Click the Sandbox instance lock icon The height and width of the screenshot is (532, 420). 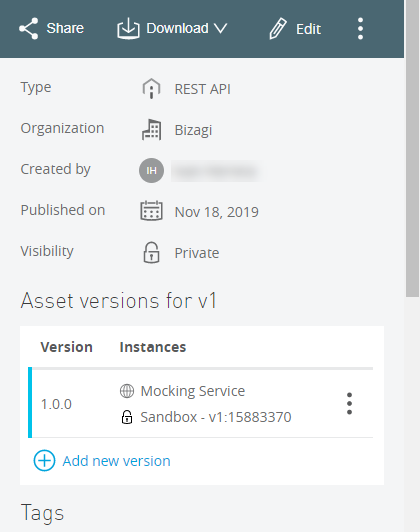point(127,417)
